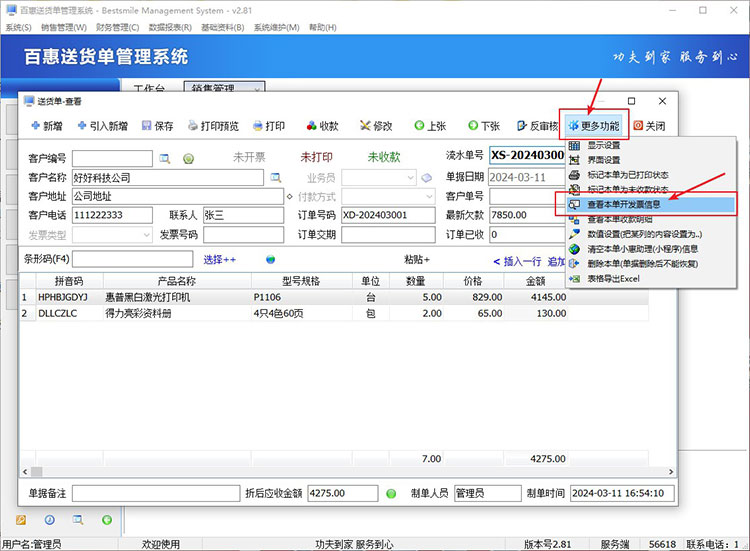Click the 选择++ link
Screen dimensions: 750x551
220,260
